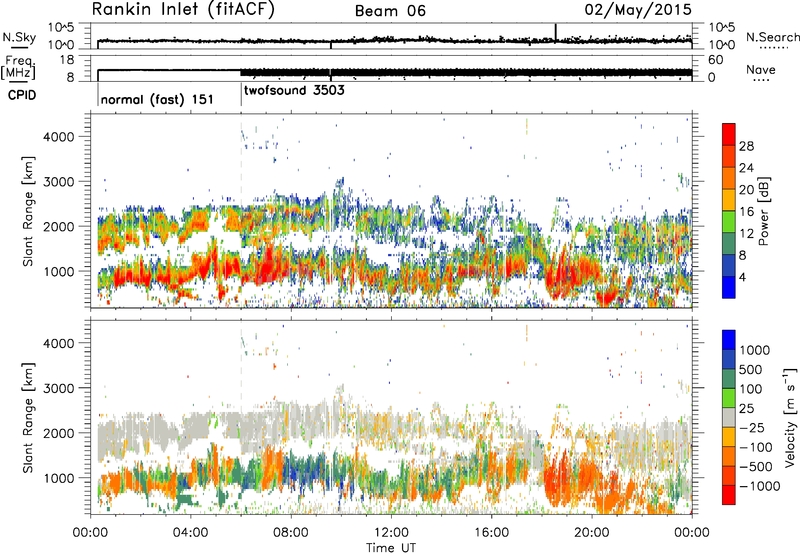Click the power panel 'Slant Range [km]' label
Image resolution: width=800 pixels, height=554 pixels.
click(x=28, y=211)
